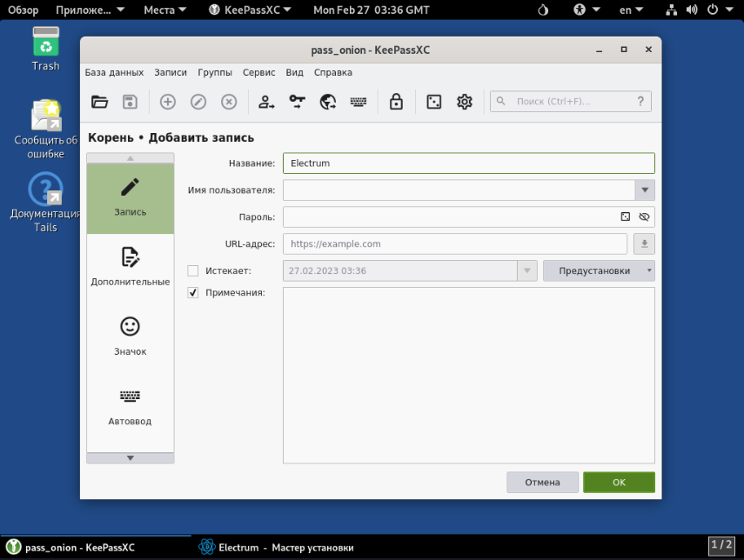The height and width of the screenshot is (560, 744).
Task: Open the Предустановки dropdown
Action: 599,270
